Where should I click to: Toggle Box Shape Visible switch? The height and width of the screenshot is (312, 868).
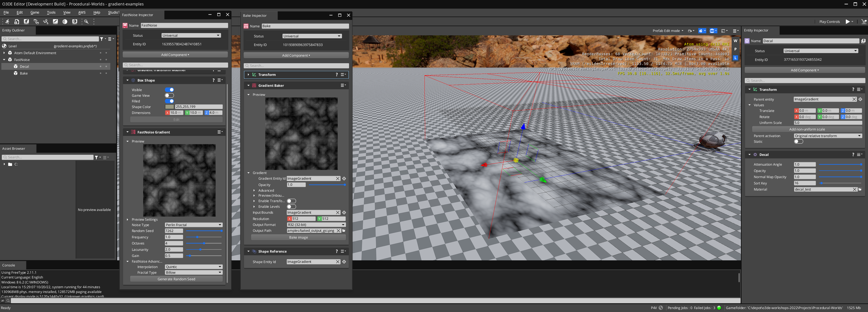click(x=169, y=90)
